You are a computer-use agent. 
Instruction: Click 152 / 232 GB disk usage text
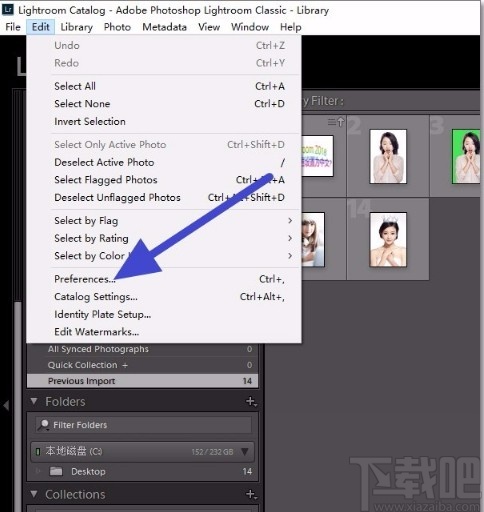(x=212, y=452)
